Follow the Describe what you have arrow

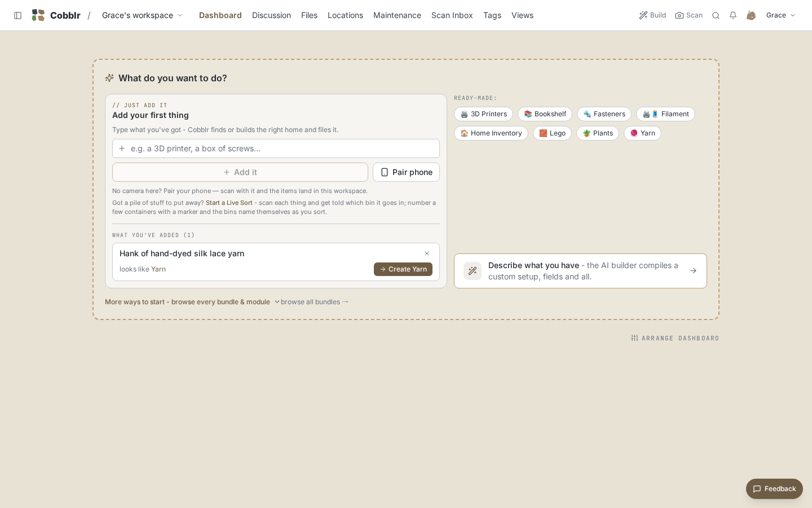point(694,271)
